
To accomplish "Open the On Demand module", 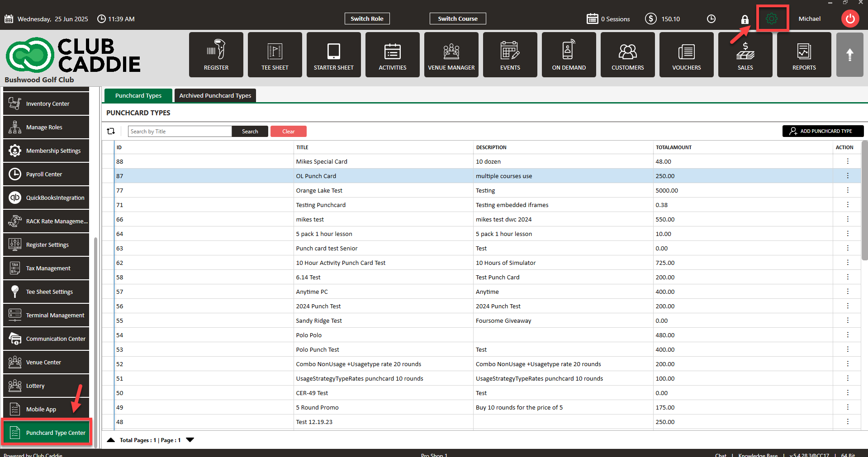I will [569, 55].
